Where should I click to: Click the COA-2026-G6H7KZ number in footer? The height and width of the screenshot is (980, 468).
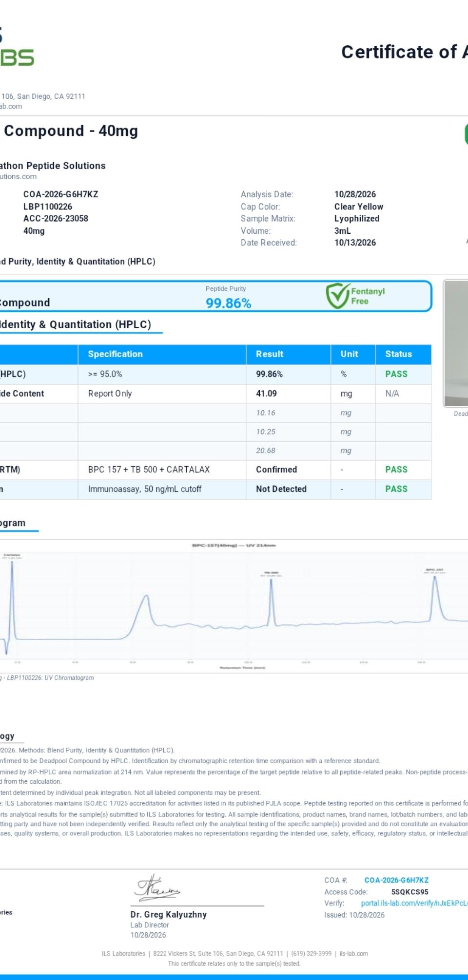tap(396, 880)
